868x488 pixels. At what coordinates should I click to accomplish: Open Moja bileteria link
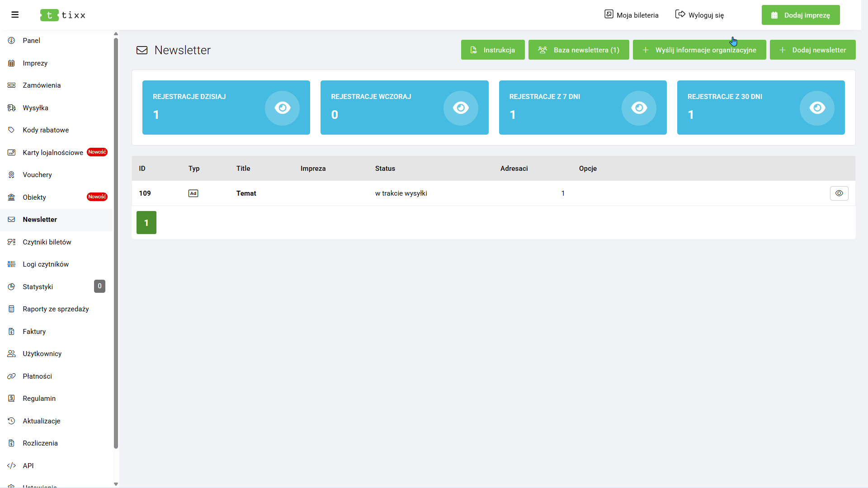pos(631,15)
